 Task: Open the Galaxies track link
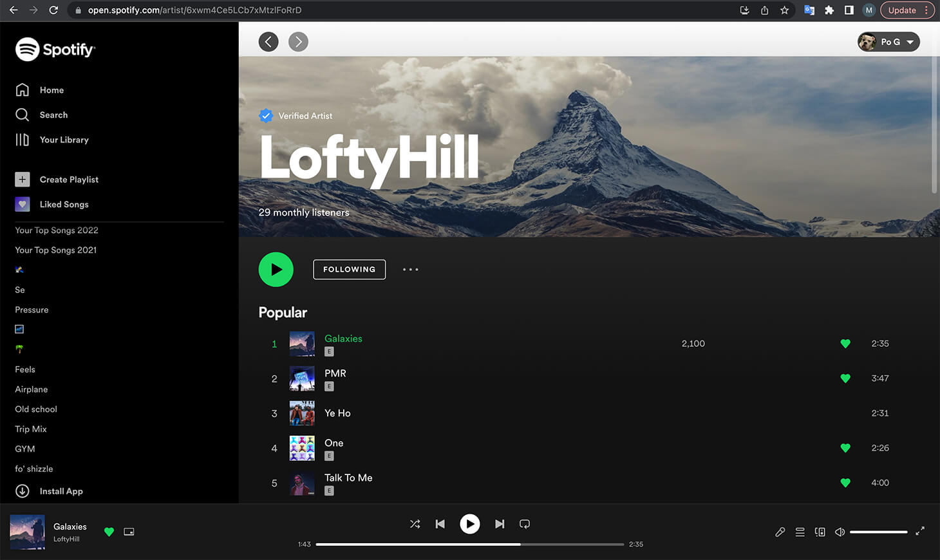[x=343, y=338]
